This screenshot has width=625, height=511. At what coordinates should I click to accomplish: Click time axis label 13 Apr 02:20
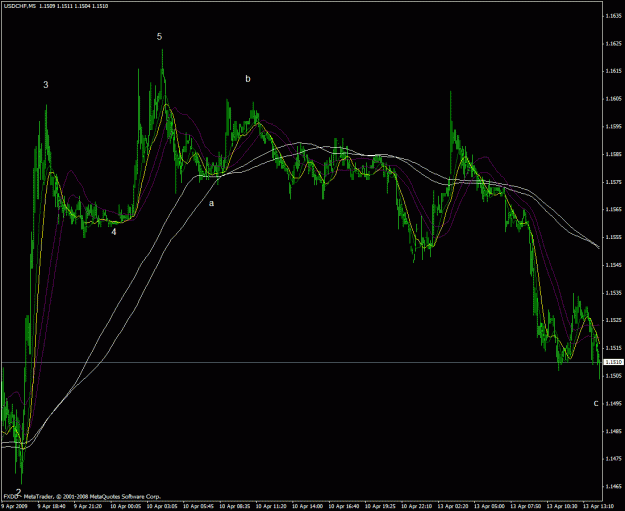coord(453,506)
